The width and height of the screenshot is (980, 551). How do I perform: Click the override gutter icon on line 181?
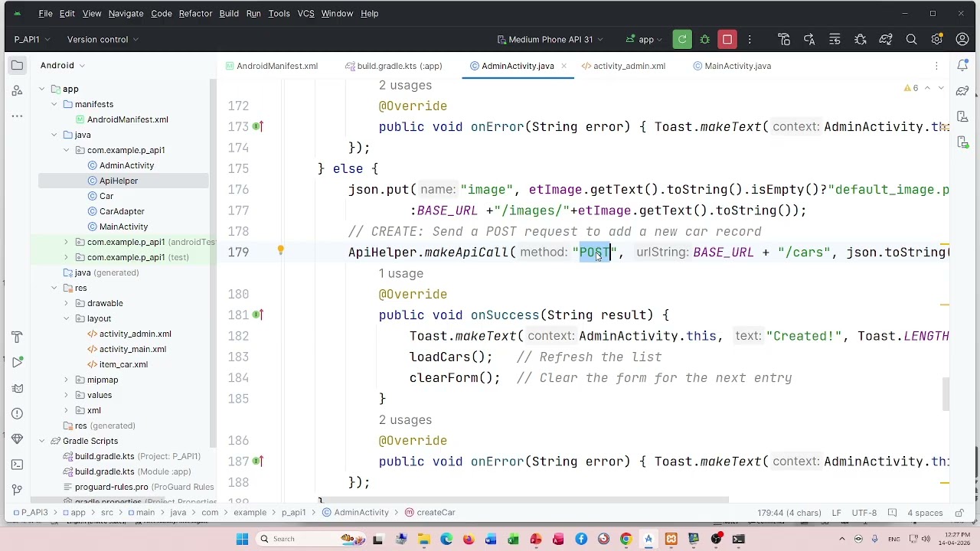click(258, 315)
